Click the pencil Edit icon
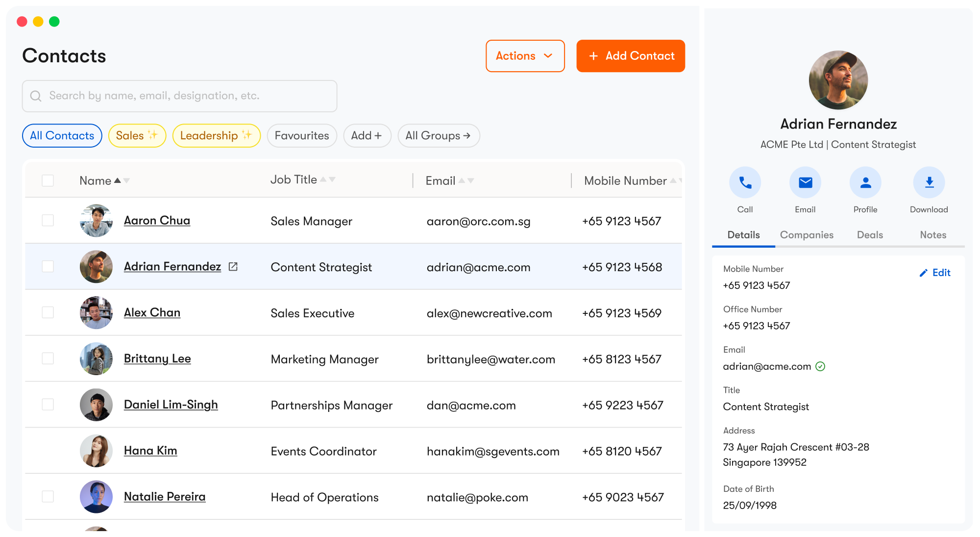 click(924, 273)
